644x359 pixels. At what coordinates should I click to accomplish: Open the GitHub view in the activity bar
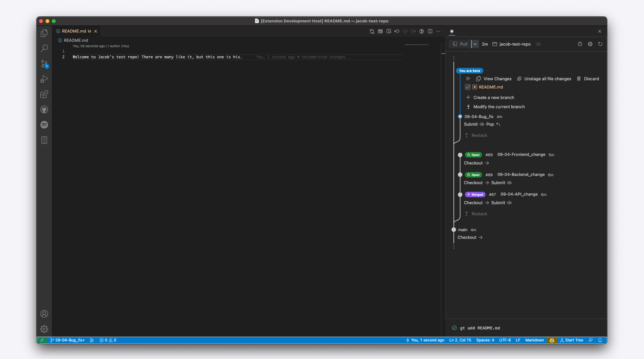click(44, 109)
